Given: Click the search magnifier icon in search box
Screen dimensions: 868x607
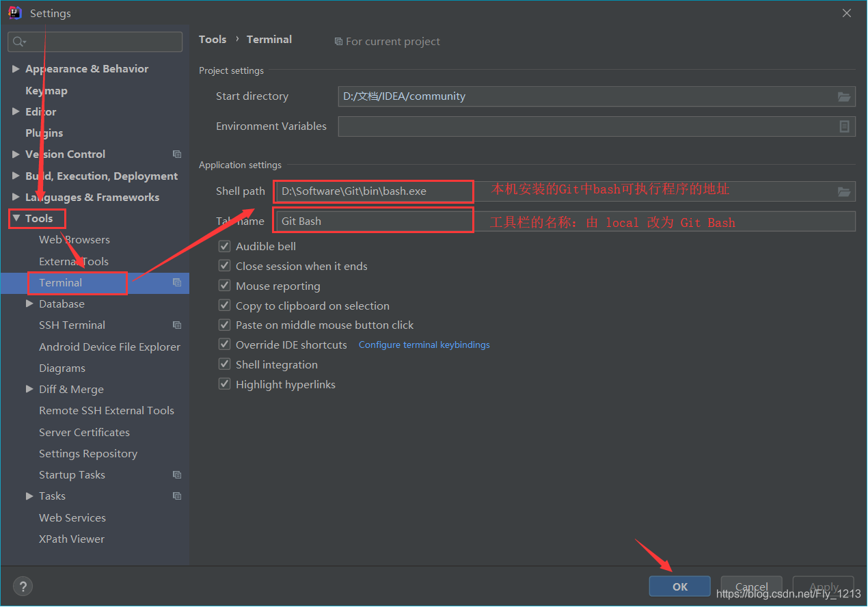Looking at the screenshot, I should coord(18,42).
